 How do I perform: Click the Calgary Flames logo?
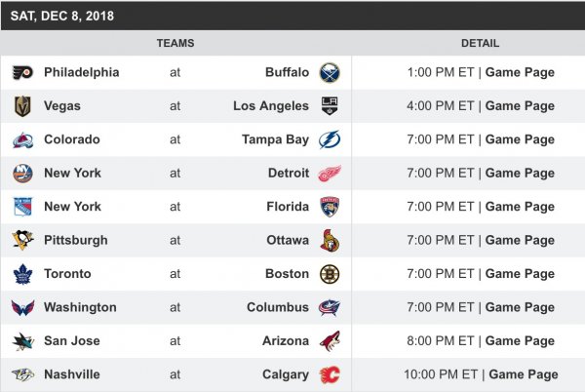[330, 374]
